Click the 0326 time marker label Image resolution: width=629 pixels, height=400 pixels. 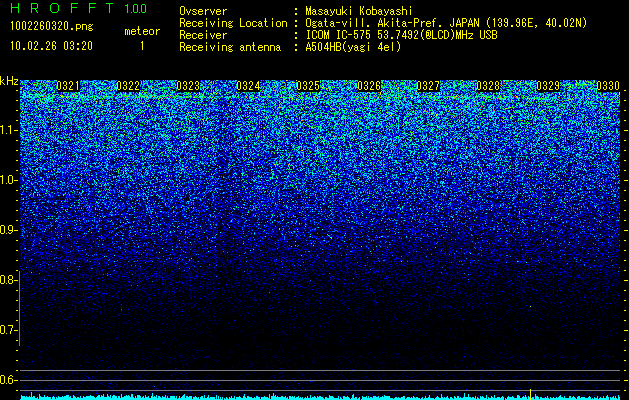[369, 86]
